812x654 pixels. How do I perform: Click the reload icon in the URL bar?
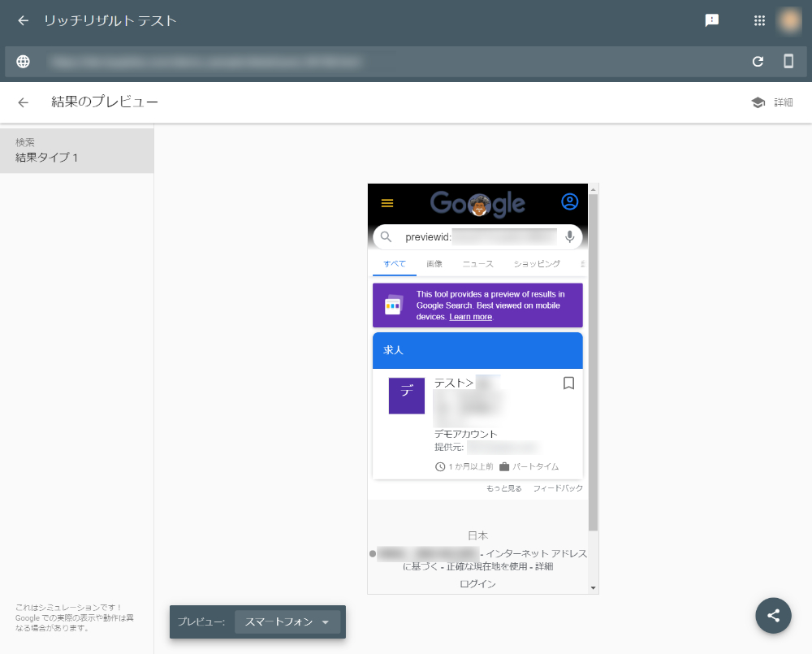[758, 62]
